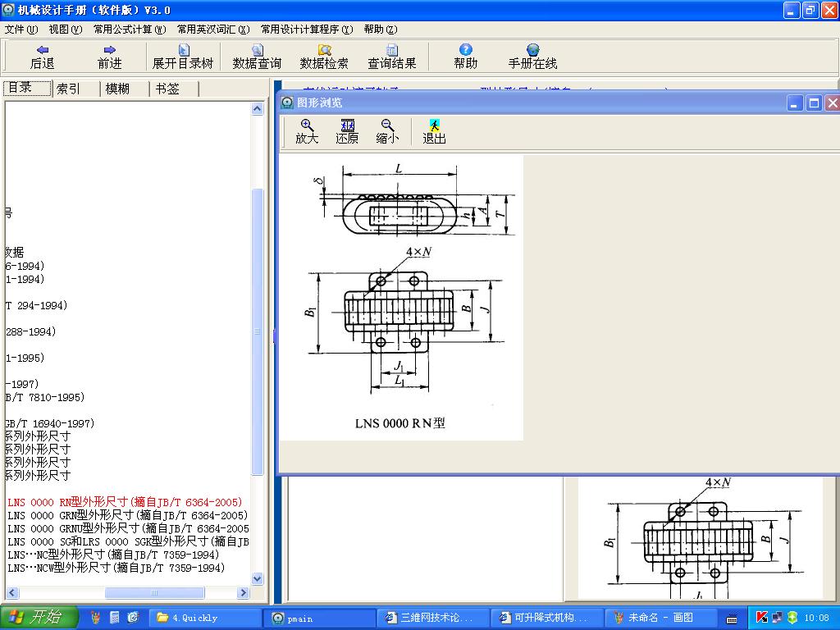The width and height of the screenshot is (840, 630).
Task: Switch to the 三维网技术论 browser taskbar item
Action: tap(434, 618)
